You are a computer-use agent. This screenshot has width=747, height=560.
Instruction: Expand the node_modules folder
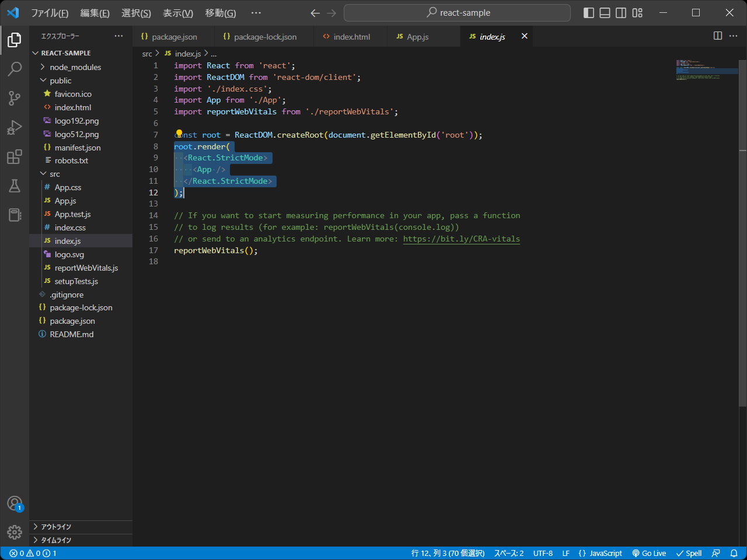81,67
